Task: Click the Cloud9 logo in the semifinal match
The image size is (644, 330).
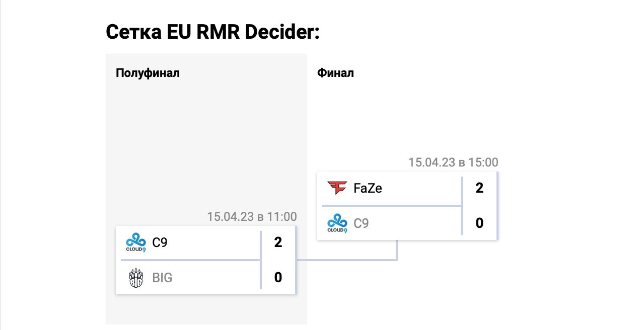Action: point(136,242)
